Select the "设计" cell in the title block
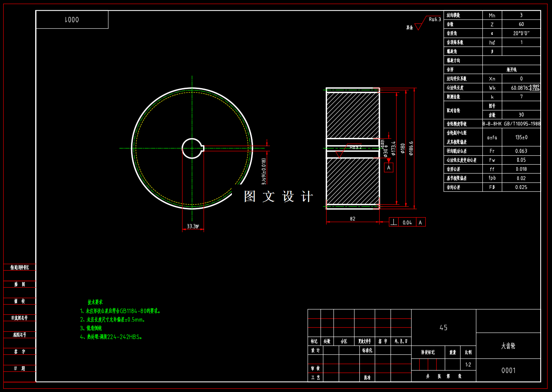Screen dimensions: 552x392 click(x=315, y=350)
